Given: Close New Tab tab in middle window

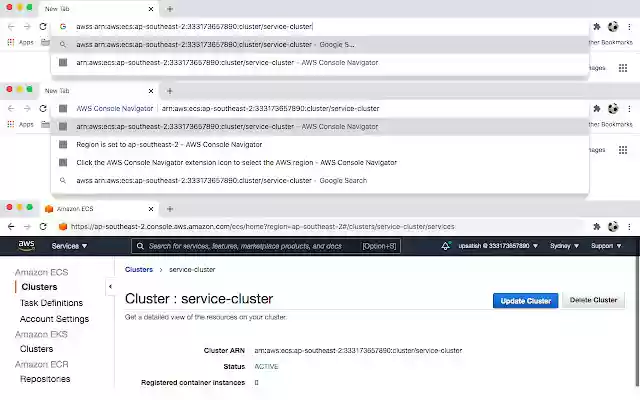Looking at the screenshot, I should pyautogui.click(x=151, y=91).
